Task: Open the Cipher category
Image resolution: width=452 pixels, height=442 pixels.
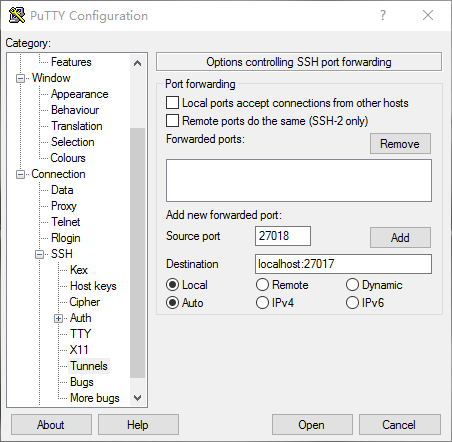Action: [x=85, y=302]
